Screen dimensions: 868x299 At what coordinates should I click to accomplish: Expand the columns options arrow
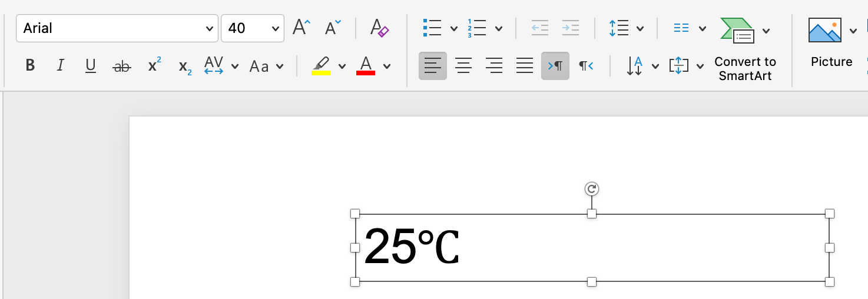coord(703,28)
